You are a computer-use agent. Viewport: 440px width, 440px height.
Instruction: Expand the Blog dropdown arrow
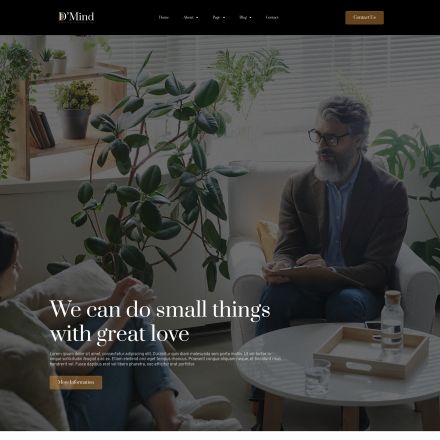point(250,18)
